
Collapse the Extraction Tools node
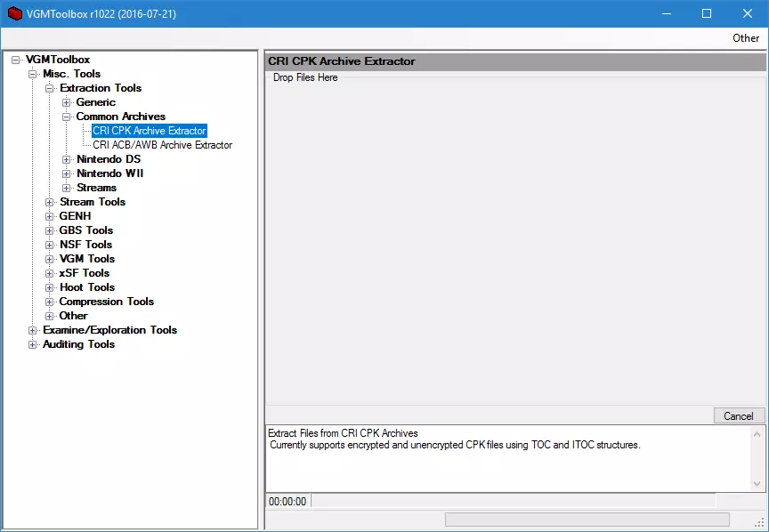coord(50,88)
